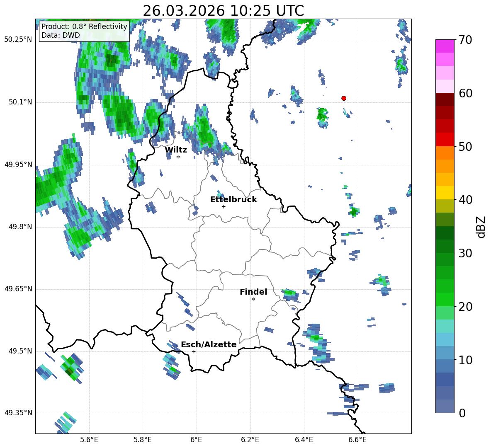Viewport: 491px width, 448px height.
Task: Click the green 20 dBZ colorbar segment
Action: (x=445, y=299)
